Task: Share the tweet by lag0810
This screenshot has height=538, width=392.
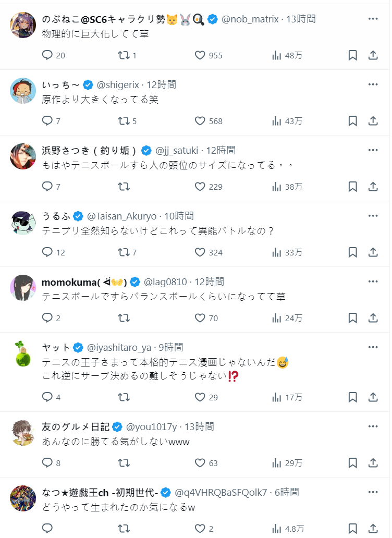Action: tap(373, 318)
